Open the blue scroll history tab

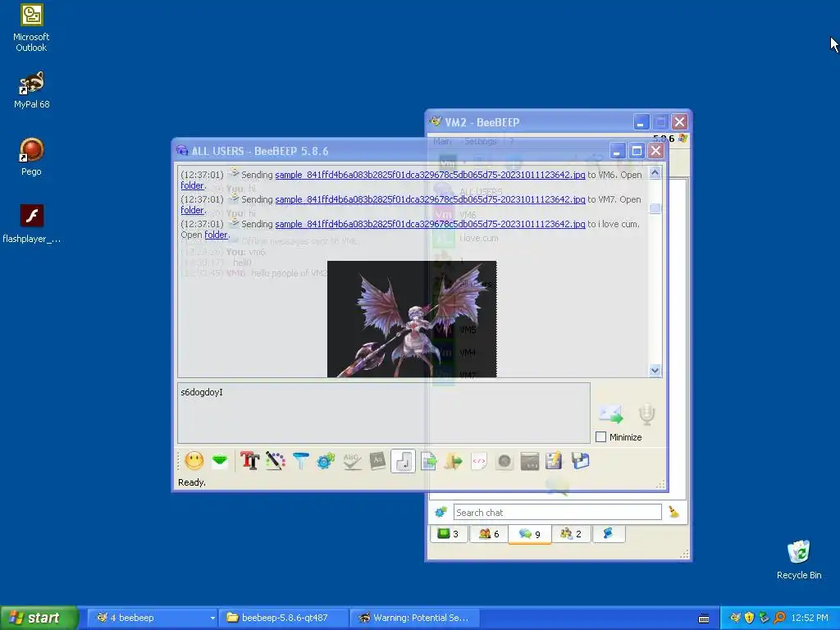pos(608,533)
